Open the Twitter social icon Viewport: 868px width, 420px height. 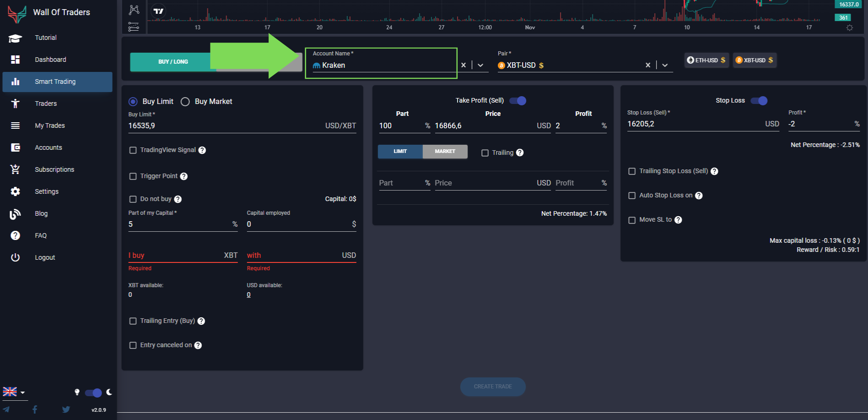[x=66, y=409]
